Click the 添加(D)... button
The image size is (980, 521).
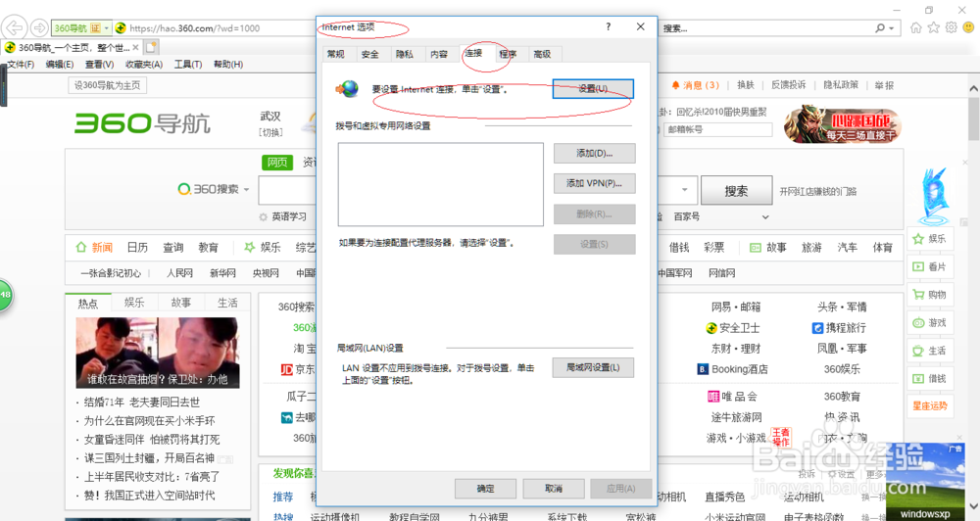pyautogui.click(x=595, y=153)
